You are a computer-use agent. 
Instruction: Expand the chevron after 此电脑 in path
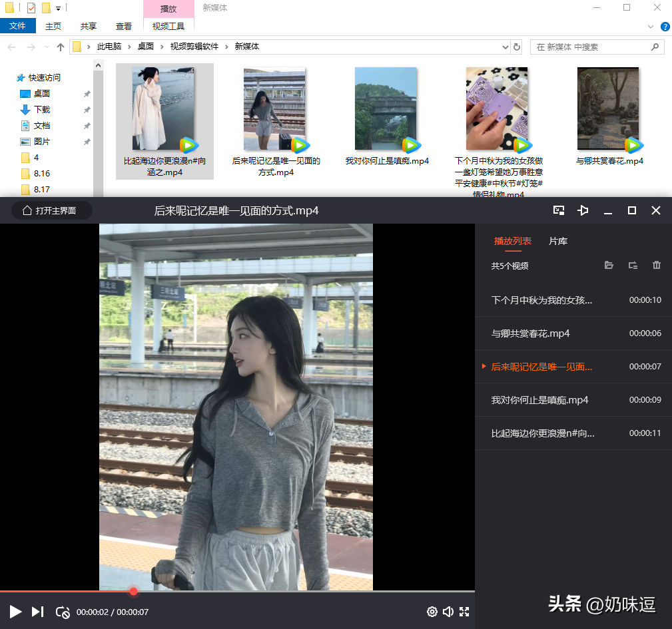pyautogui.click(x=129, y=47)
